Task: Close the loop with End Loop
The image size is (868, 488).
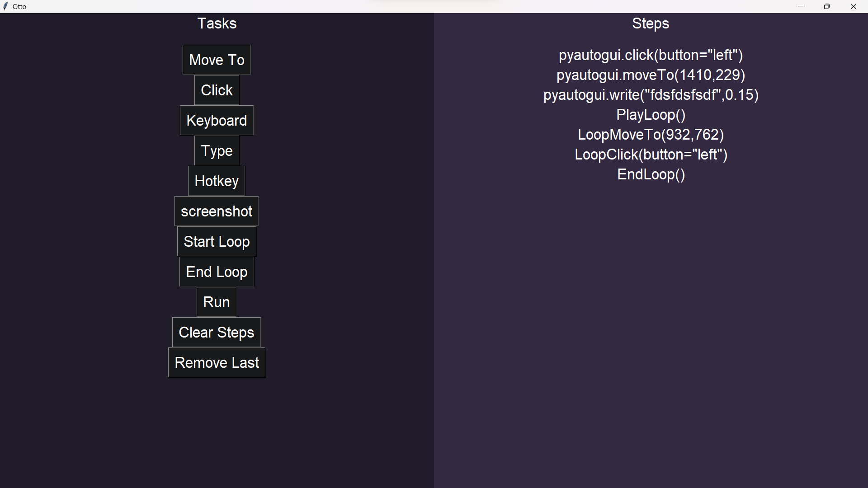Action: click(217, 272)
